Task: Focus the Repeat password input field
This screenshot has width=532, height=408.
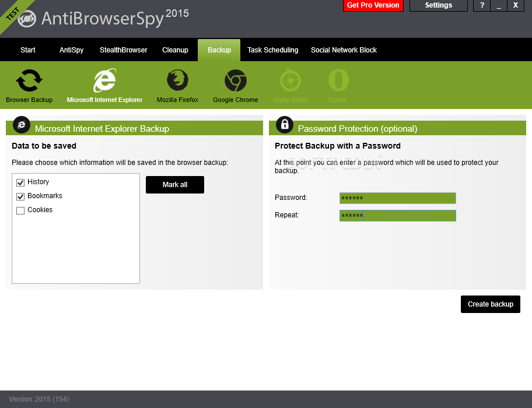Action: tap(398, 216)
